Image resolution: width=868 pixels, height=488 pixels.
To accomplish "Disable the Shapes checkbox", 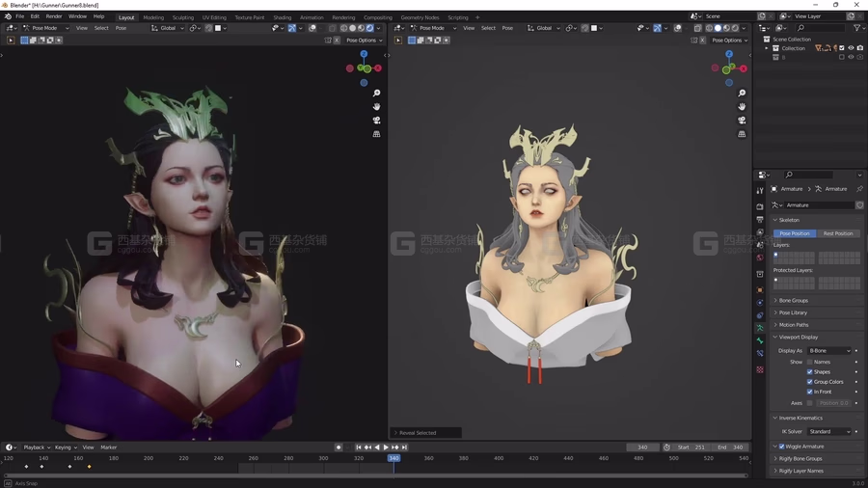I will 810,372.
